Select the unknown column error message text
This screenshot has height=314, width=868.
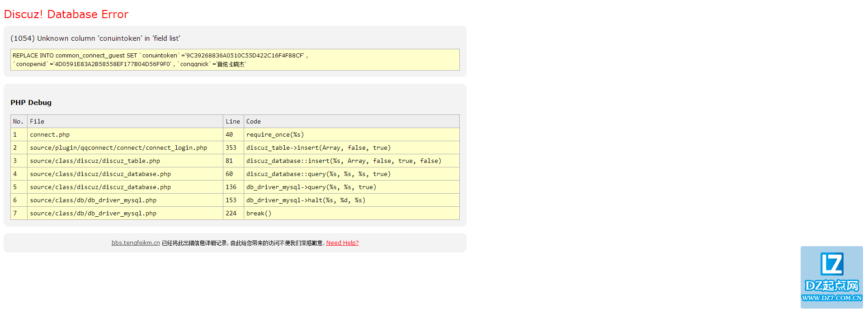95,38
